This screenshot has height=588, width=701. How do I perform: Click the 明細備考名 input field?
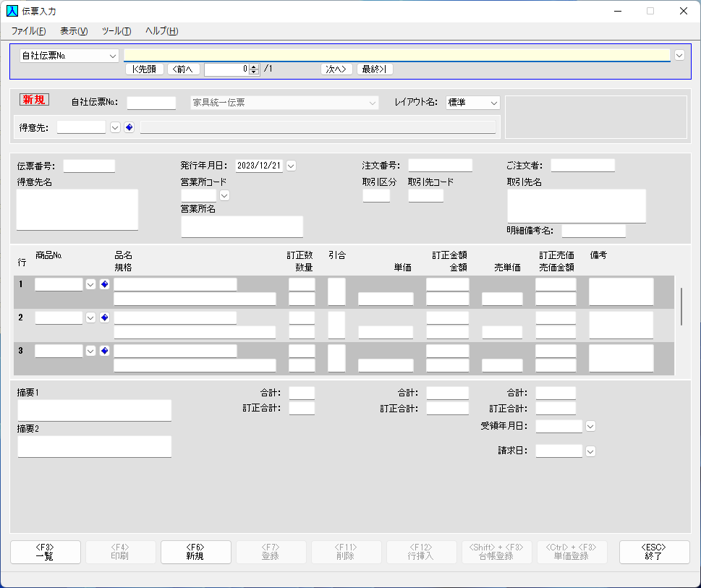pyautogui.click(x=594, y=231)
